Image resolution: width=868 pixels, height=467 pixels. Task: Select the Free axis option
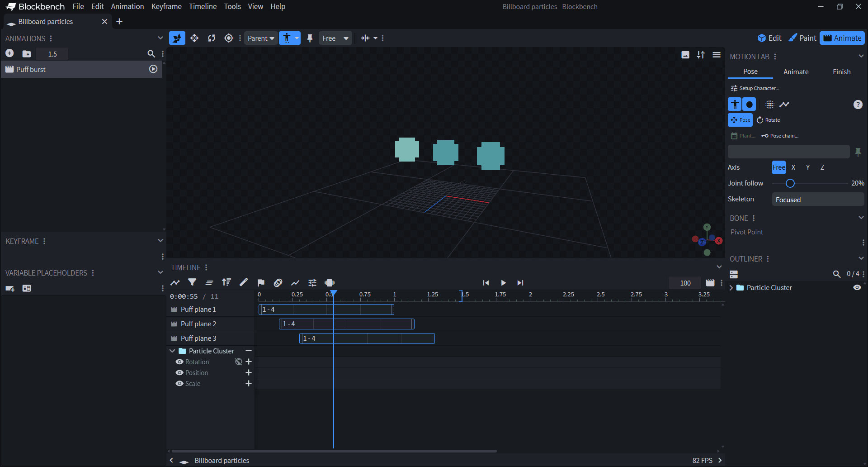click(779, 167)
